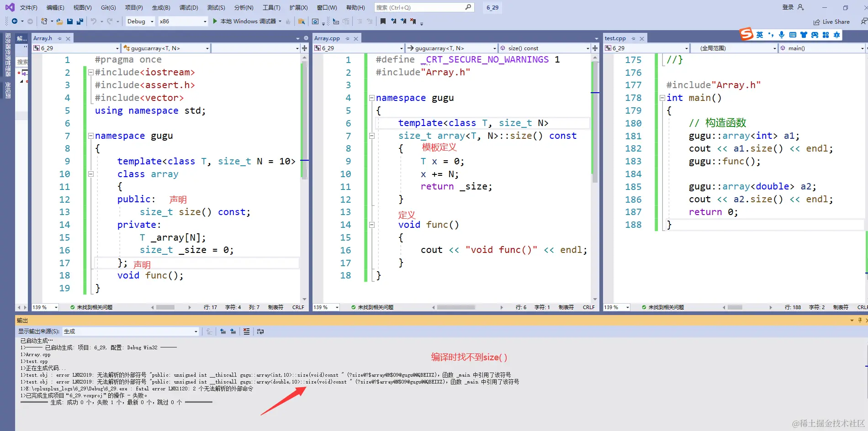This screenshot has width=868, height=431.
Task: Open Array.h editor settings gear icon
Action: coord(306,38)
